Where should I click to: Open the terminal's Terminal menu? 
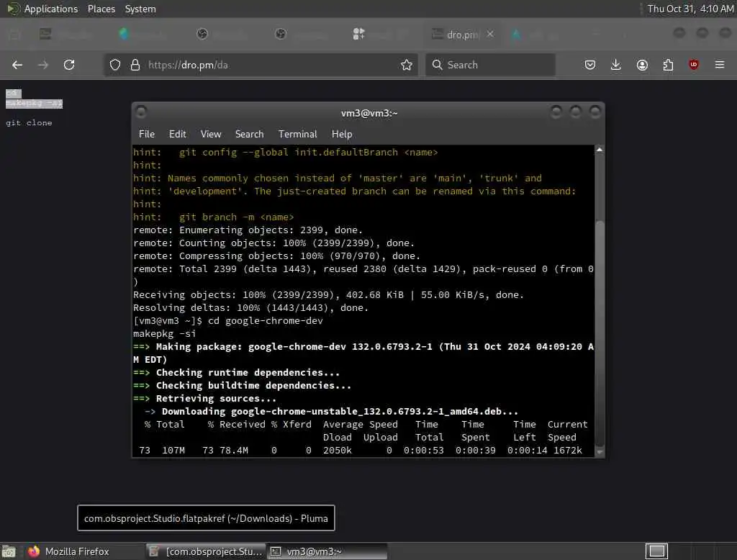[x=297, y=134]
